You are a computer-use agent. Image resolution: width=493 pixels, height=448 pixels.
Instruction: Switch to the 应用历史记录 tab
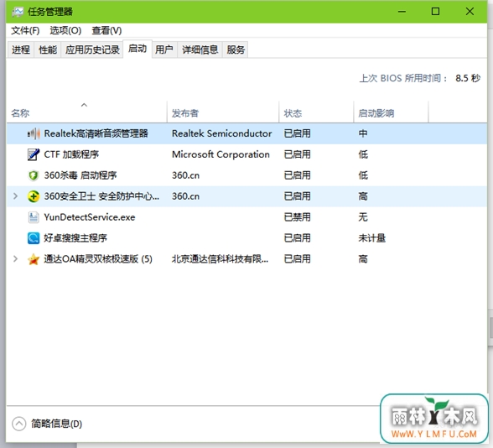92,49
